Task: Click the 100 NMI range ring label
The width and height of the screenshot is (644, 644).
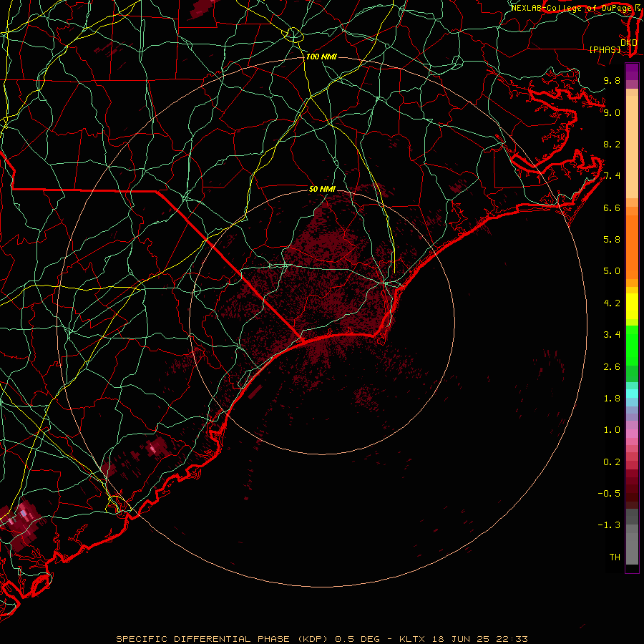Action: tap(321, 57)
